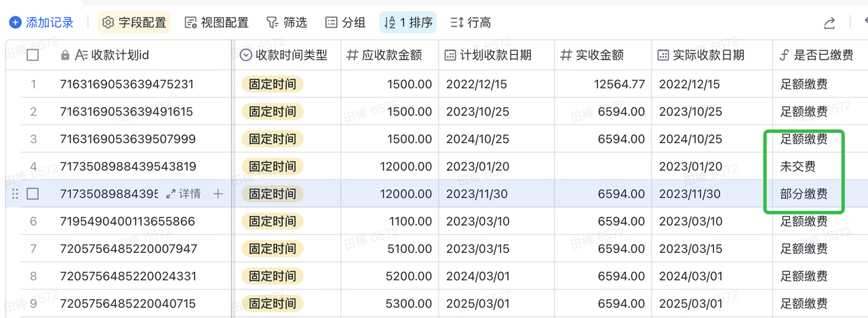Open 字段配置 field settings
868x318 pixels.
pos(134,22)
